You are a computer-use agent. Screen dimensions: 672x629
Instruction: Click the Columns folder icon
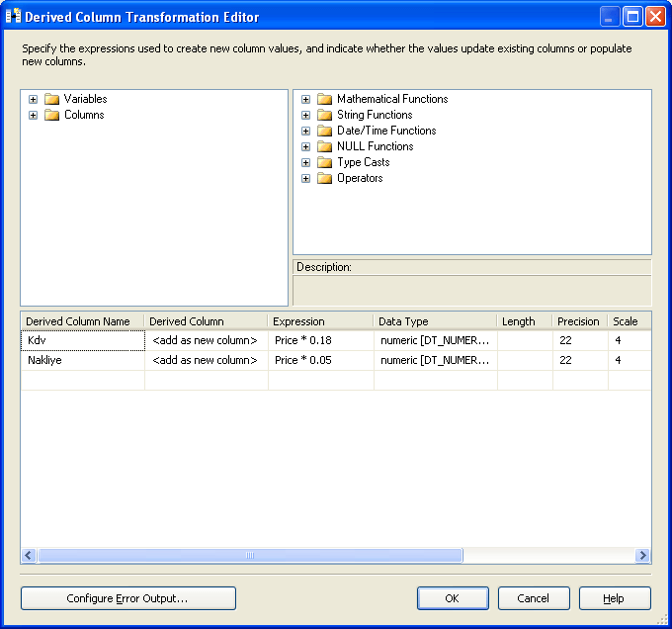tap(51, 116)
